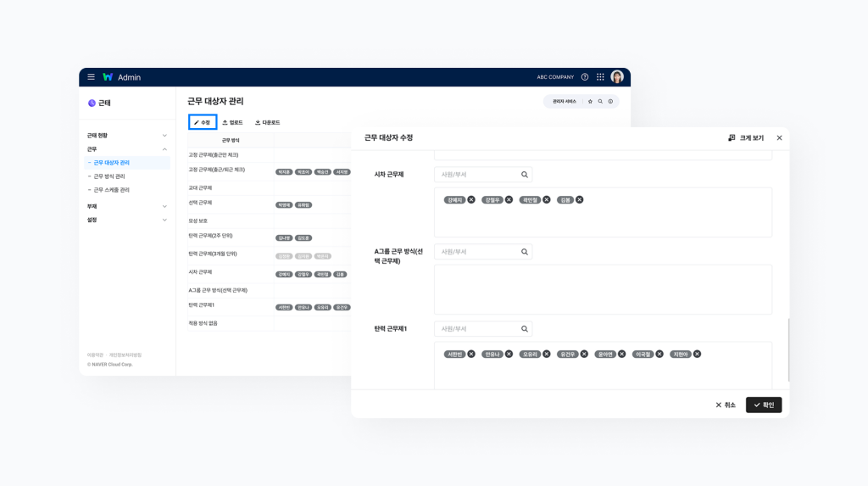The height and width of the screenshot is (486, 868).
Task: Expand the 부재 sidebar section
Action: tap(164, 206)
